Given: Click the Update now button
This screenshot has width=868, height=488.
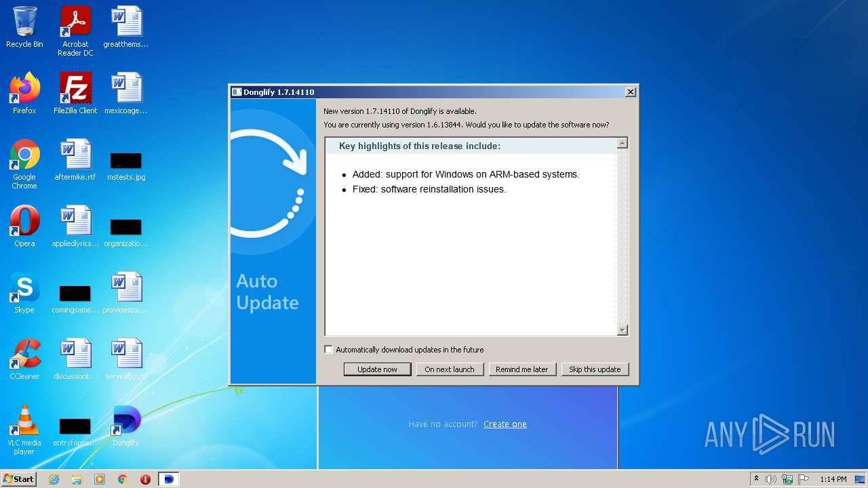Looking at the screenshot, I should 377,369.
